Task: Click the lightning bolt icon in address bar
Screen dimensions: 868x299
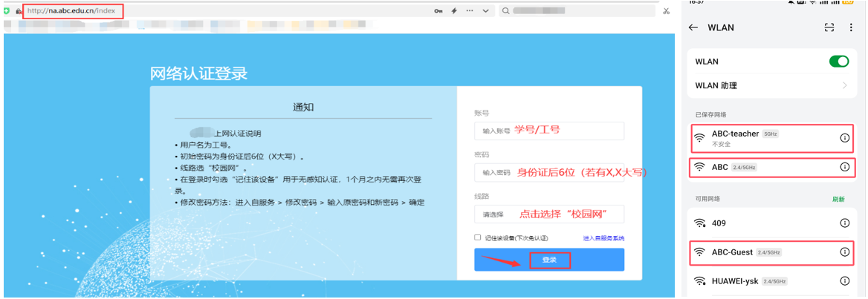Action: (454, 11)
